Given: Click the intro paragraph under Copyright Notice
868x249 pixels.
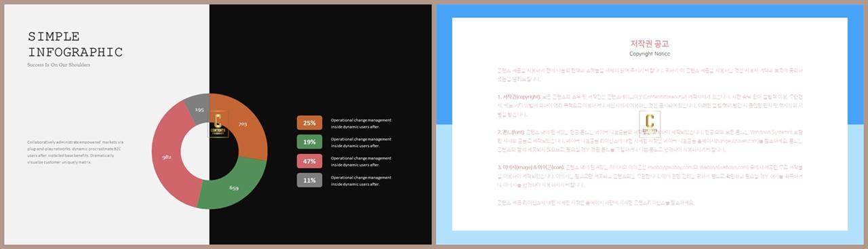Looking at the screenshot, I should tap(650, 74).
